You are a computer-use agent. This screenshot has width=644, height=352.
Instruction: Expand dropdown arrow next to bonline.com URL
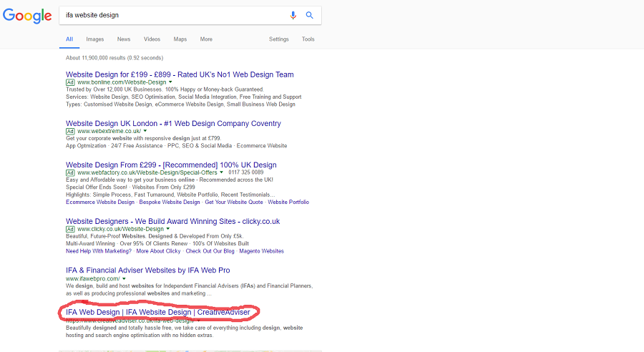pyautogui.click(x=170, y=82)
